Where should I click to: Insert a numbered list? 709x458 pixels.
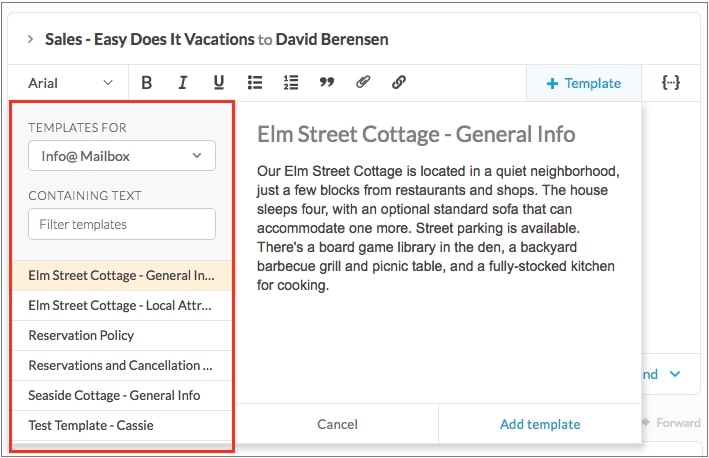[x=291, y=83]
